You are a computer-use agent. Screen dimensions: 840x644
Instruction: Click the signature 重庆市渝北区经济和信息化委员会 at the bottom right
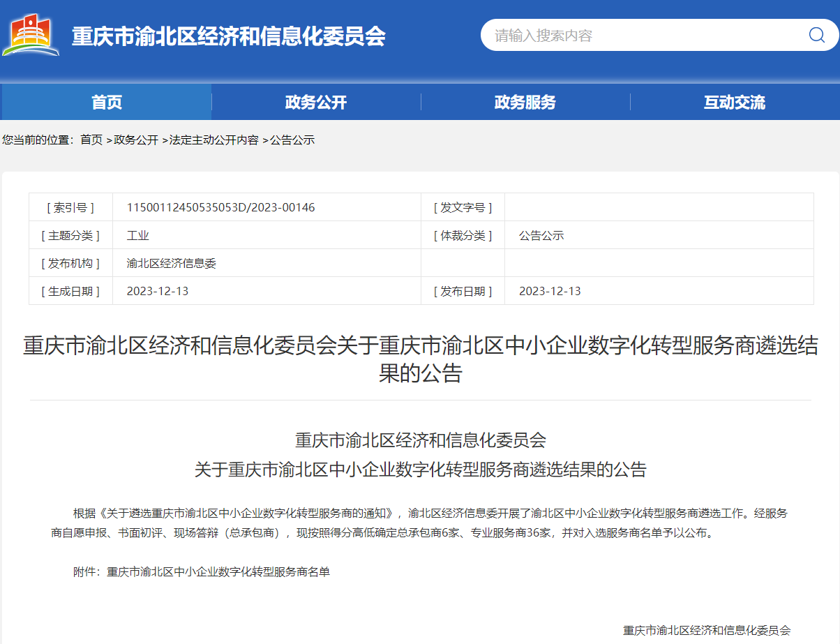coord(707,630)
